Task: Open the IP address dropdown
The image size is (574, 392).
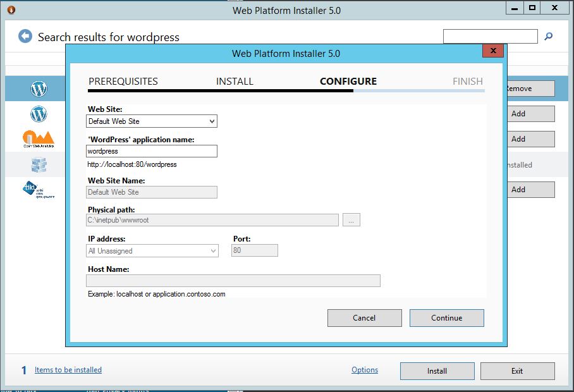Action: [x=212, y=250]
